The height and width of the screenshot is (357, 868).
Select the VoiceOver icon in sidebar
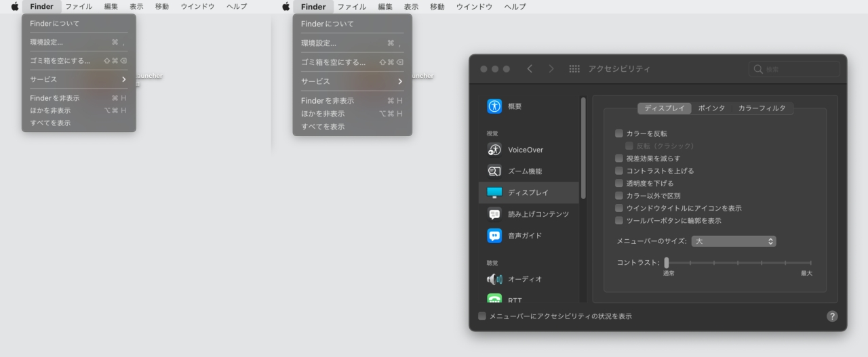click(494, 150)
